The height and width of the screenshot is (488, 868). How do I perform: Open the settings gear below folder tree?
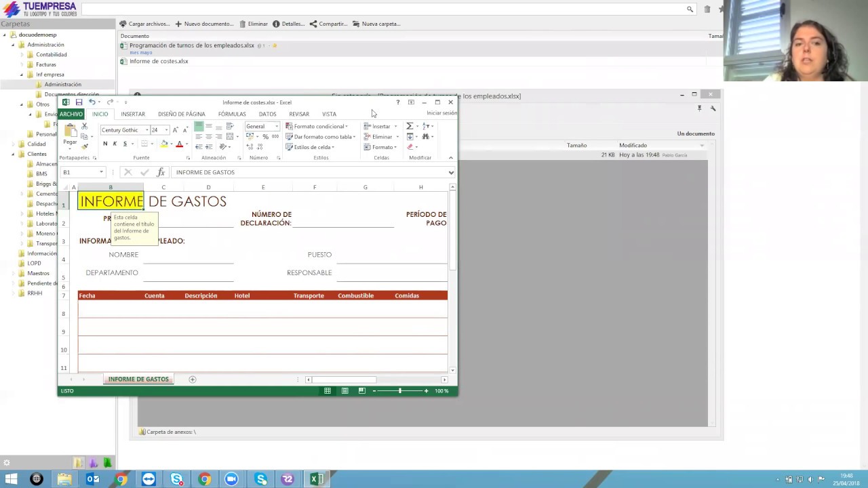pyautogui.click(x=7, y=463)
